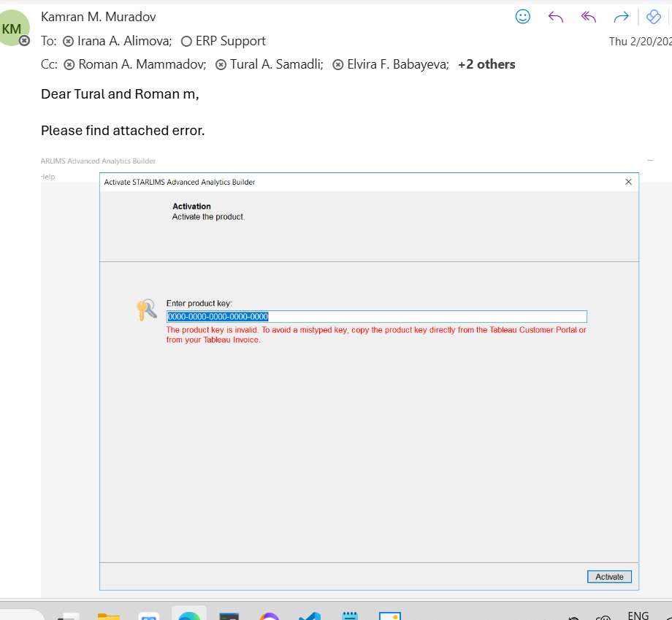Click into the product key field
The image size is (672, 620).
point(376,317)
